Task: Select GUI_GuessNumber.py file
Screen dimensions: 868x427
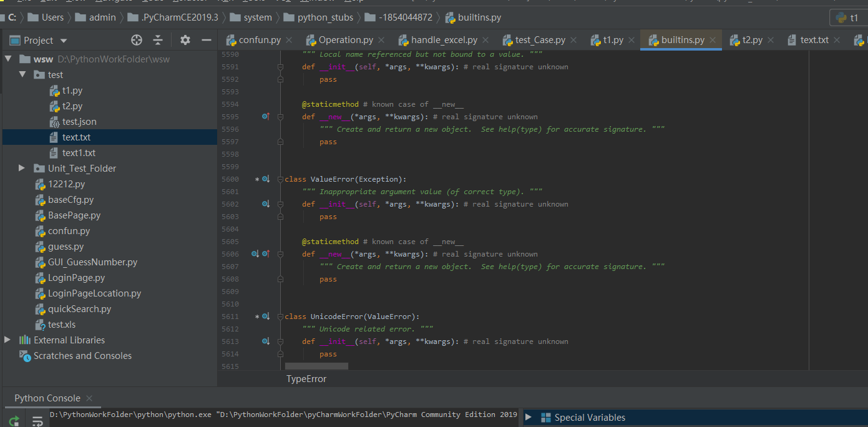Action: (x=92, y=262)
